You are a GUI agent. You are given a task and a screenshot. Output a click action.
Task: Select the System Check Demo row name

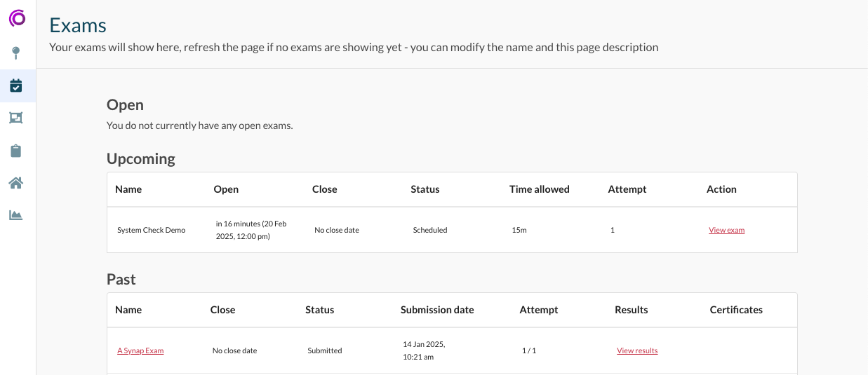click(x=152, y=230)
